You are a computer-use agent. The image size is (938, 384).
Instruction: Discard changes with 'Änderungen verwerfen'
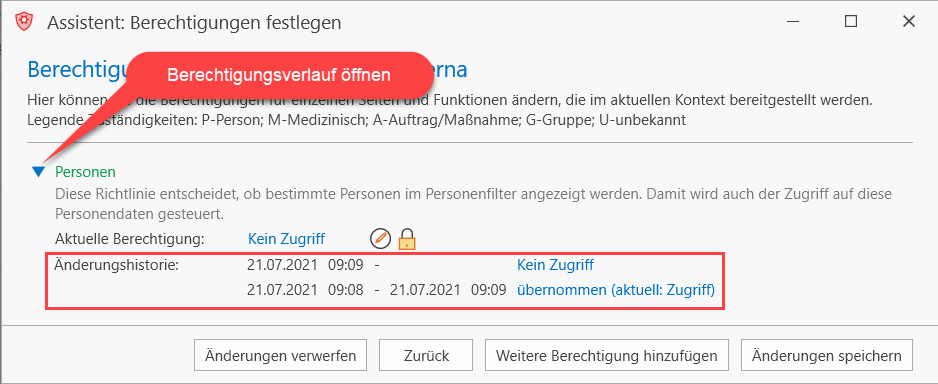[x=281, y=356]
